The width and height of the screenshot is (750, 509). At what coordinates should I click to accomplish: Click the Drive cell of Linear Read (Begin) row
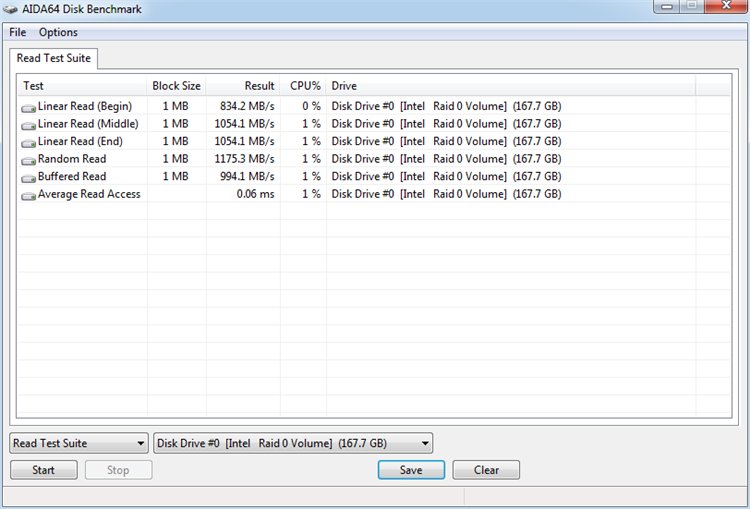tap(446, 106)
